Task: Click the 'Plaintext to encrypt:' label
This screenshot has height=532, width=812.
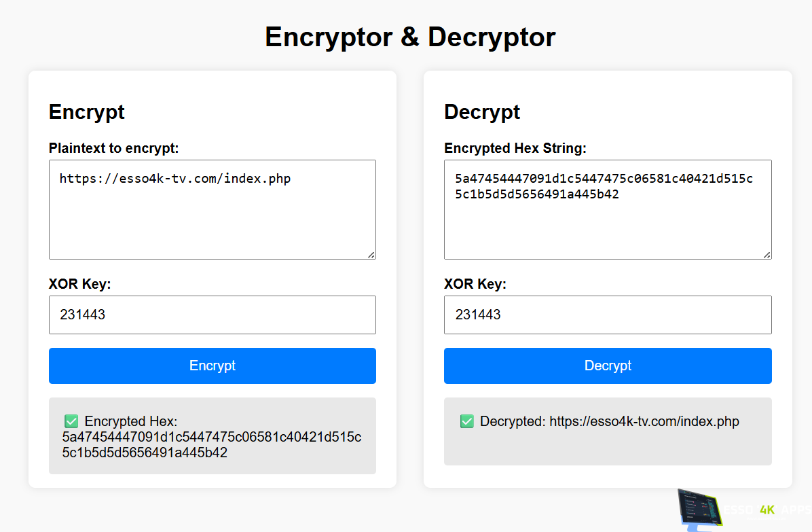Action: tap(113, 148)
